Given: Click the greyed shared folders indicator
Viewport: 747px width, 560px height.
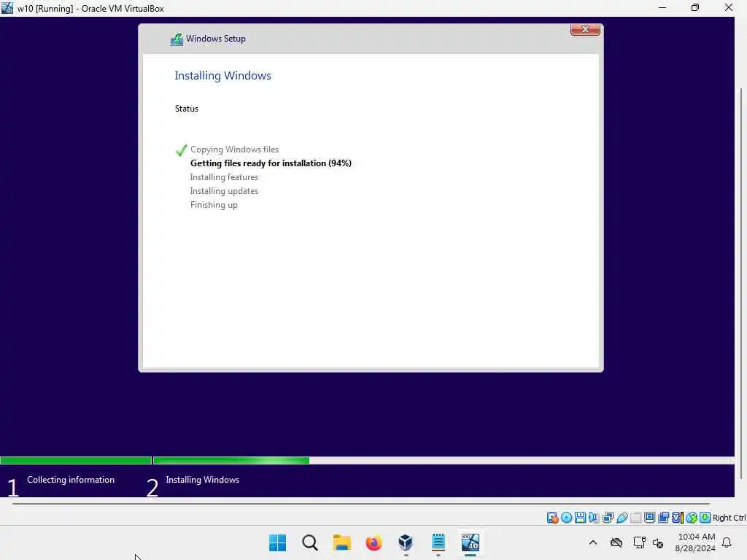Looking at the screenshot, I should click(x=636, y=518).
